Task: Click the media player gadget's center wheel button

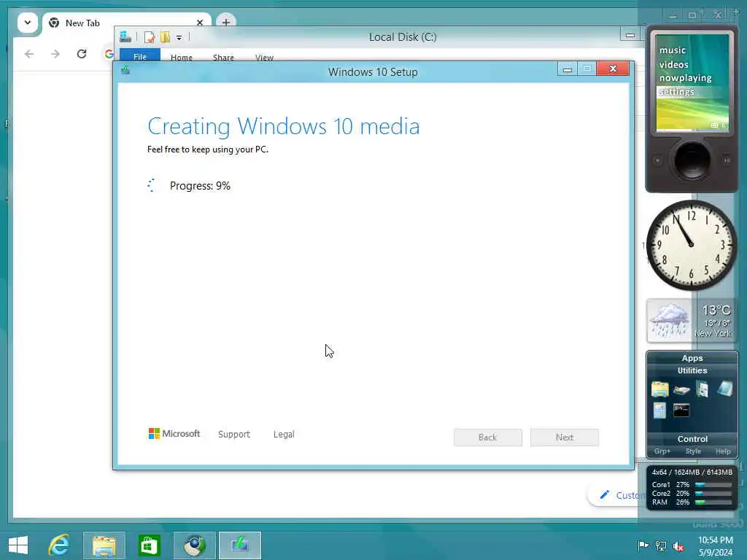Action: click(x=692, y=160)
